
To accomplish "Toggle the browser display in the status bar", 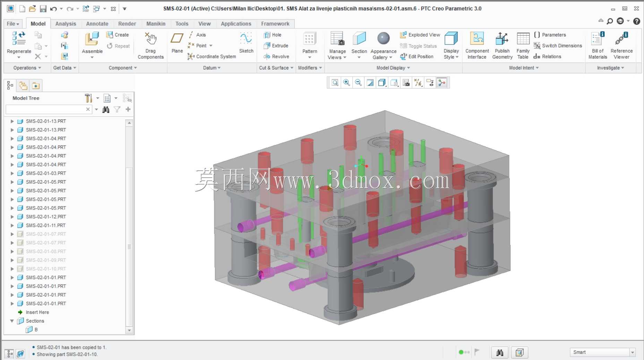I will point(21,354).
